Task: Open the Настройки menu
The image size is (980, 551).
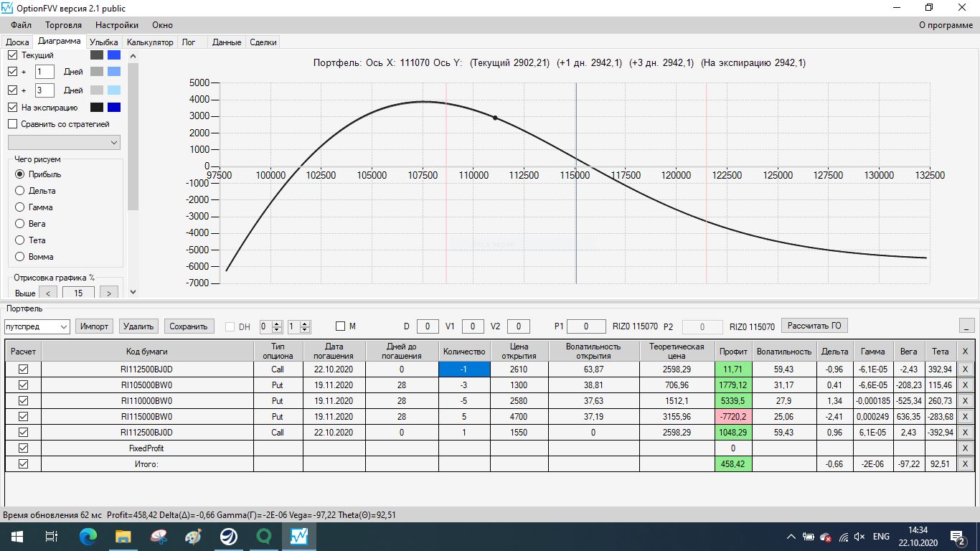Action: (x=117, y=25)
